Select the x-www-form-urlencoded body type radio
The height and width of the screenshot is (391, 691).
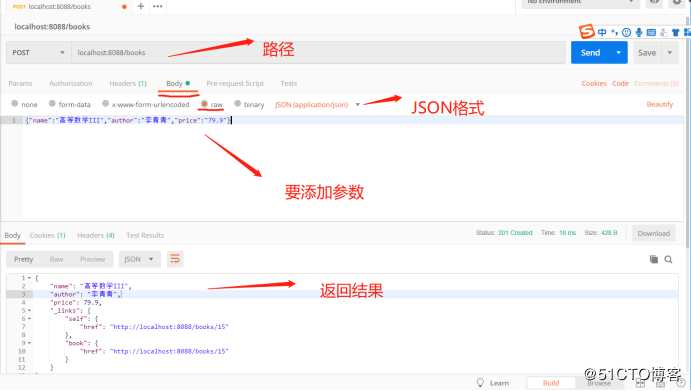click(105, 104)
